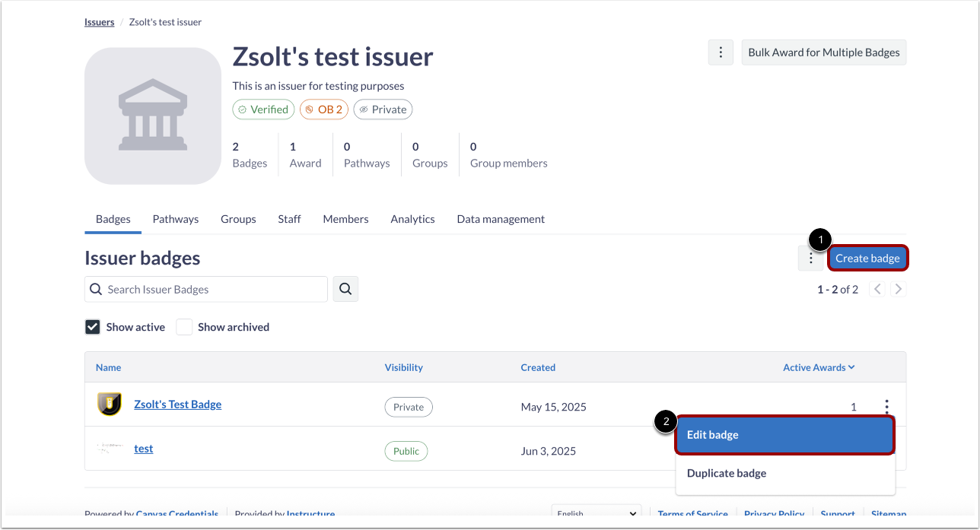The height and width of the screenshot is (530, 980).
Task: Open Issuer badges kebab menu
Action: 811,259
